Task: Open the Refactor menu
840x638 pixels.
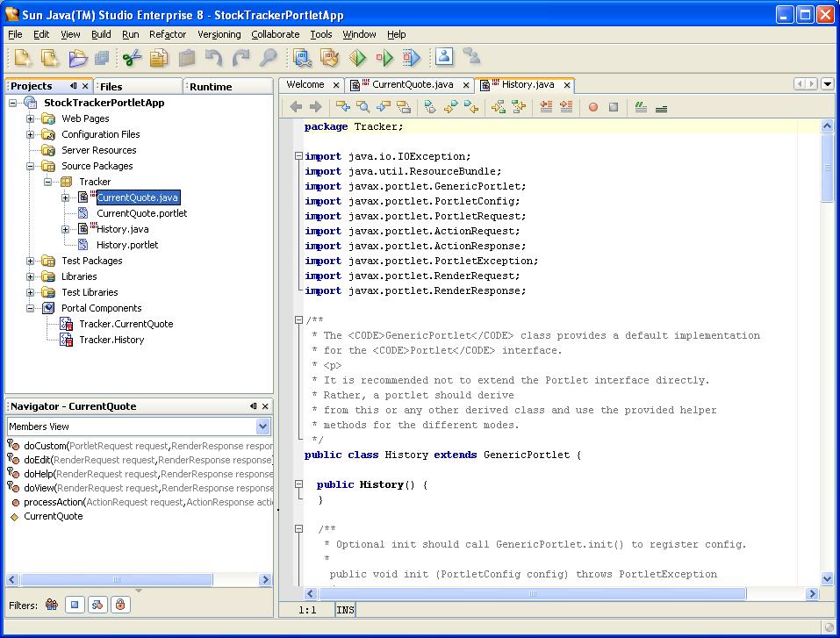Action: coord(167,34)
